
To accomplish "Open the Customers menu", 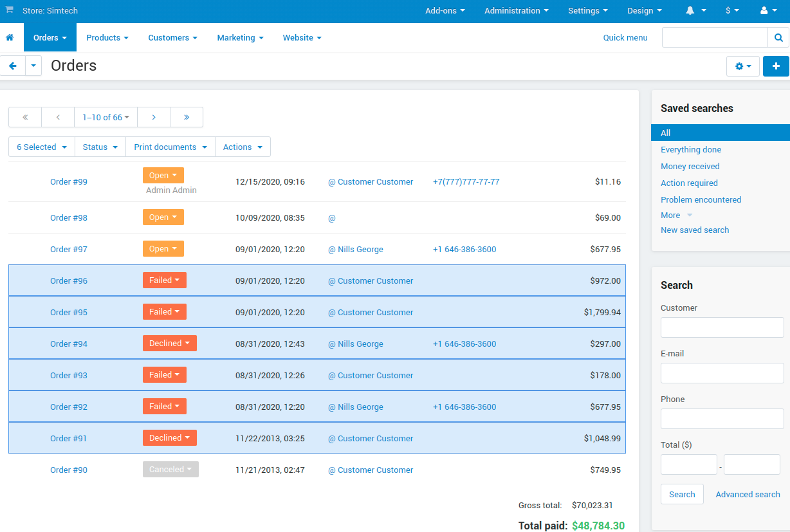I will coord(173,38).
